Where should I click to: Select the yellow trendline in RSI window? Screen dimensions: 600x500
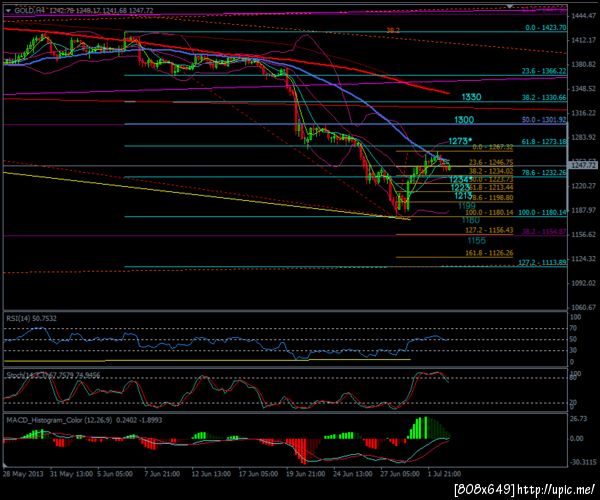tap(207, 360)
